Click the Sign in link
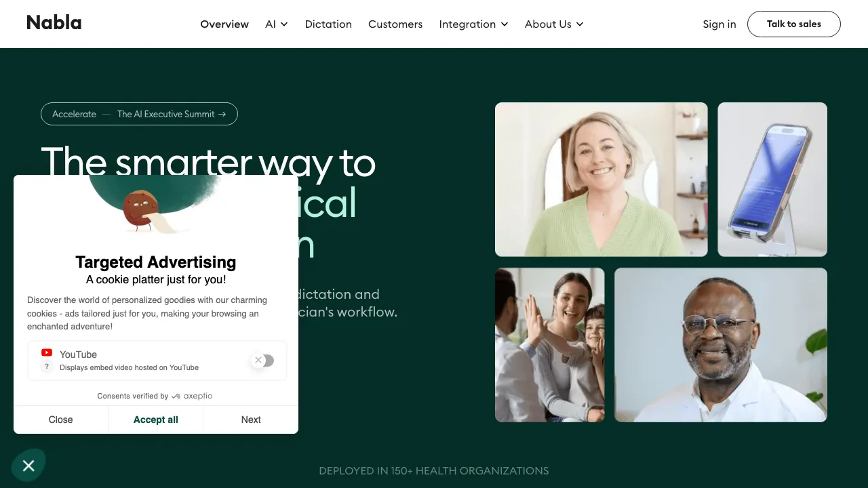 click(719, 24)
